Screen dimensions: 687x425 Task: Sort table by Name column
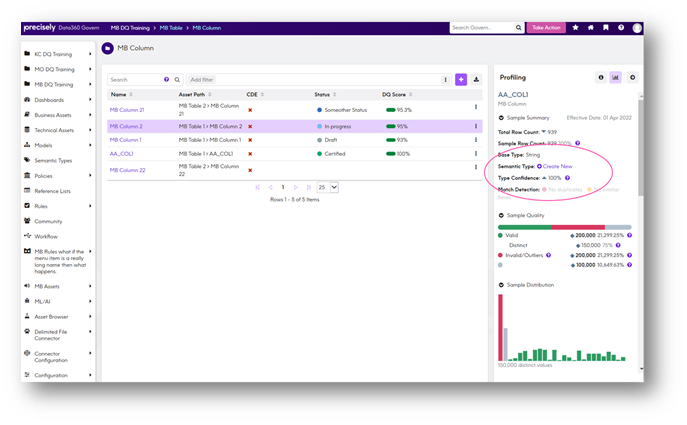[x=121, y=95]
